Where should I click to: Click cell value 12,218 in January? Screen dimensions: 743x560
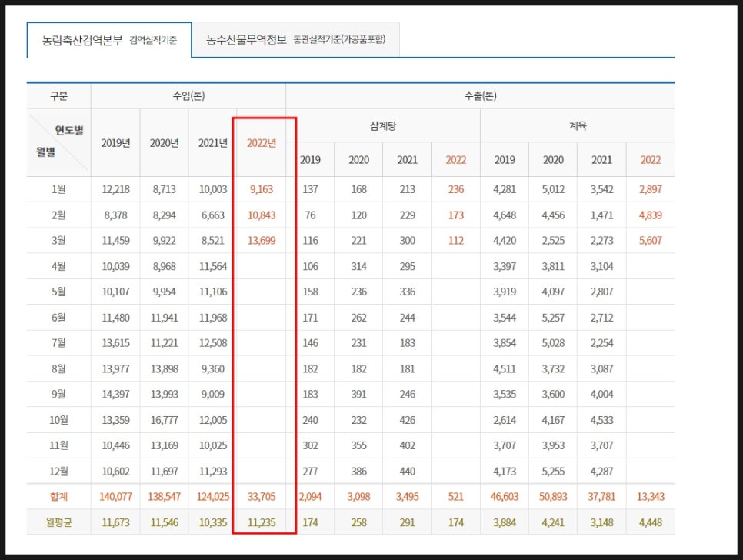pos(115,189)
